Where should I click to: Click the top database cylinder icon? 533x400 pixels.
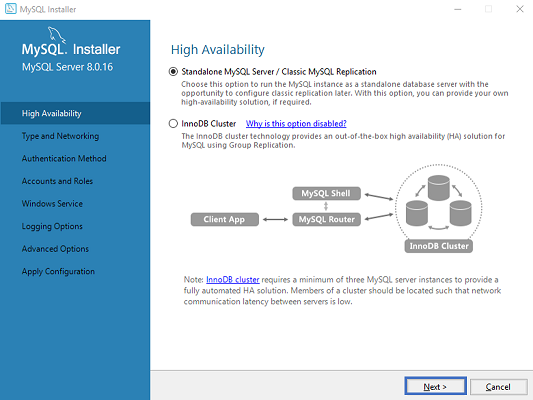coord(439,188)
